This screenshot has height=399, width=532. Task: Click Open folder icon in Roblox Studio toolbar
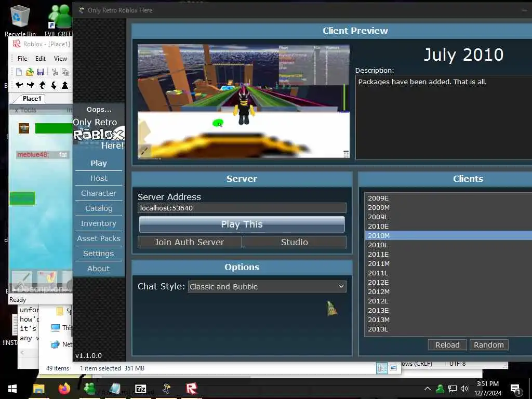(30, 72)
